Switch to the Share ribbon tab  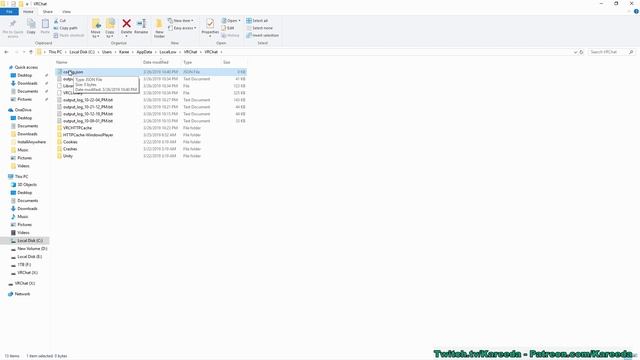(47, 12)
